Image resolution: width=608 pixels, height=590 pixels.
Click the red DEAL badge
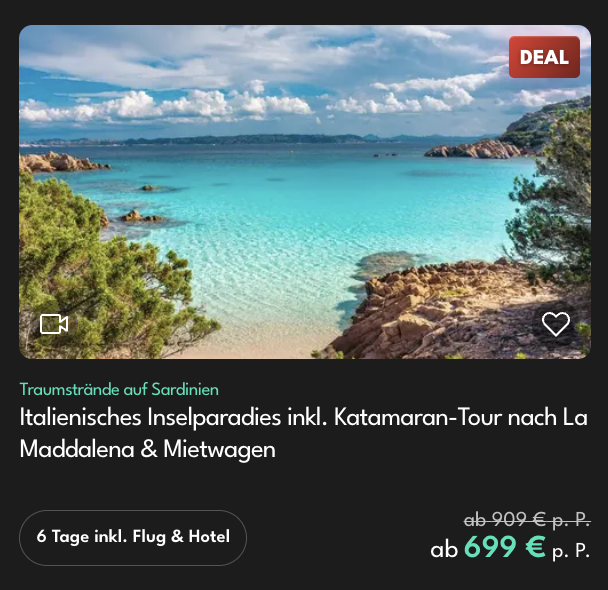tap(544, 57)
